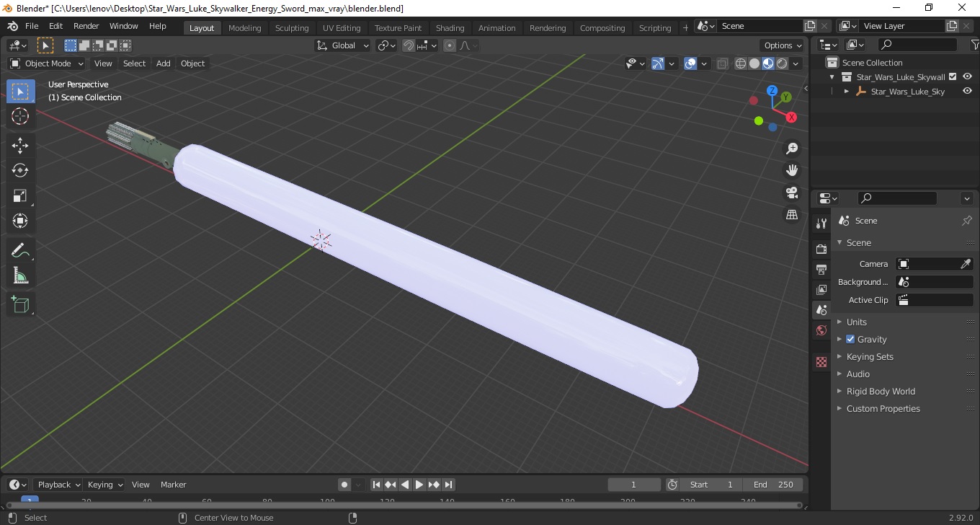Select the Cursor tool in the toolbar
Image resolution: width=980 pixels, height=525 pixels.
click(x=20, y=116)
